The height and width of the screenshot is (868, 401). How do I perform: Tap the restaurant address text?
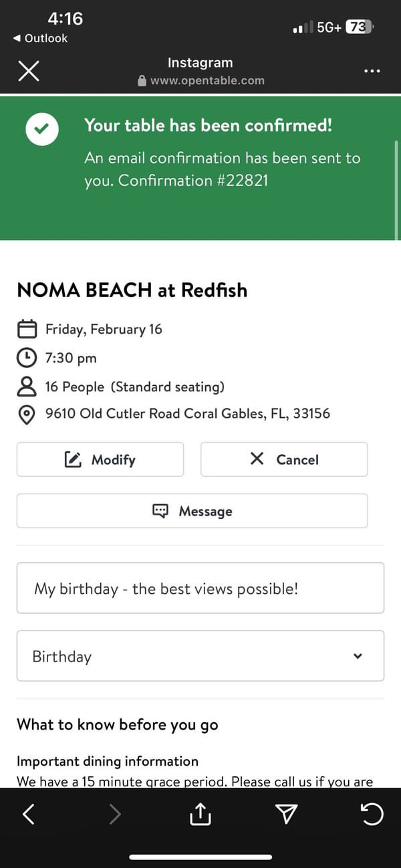tap(187, 414)
